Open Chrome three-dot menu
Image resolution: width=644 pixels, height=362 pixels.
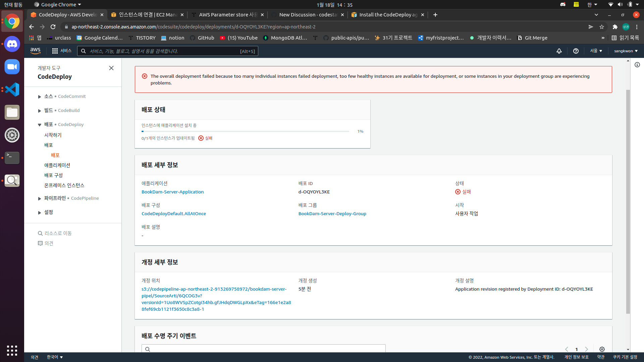tap(637, 27)
